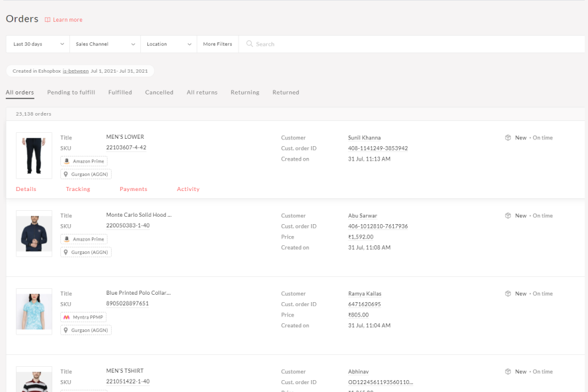Open the Last 30 days date filter dropdown
588x392 pixels.
[37, 44]
